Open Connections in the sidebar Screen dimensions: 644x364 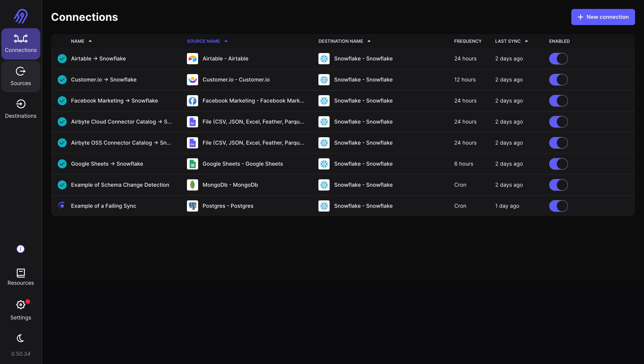[x=21, y=44]
